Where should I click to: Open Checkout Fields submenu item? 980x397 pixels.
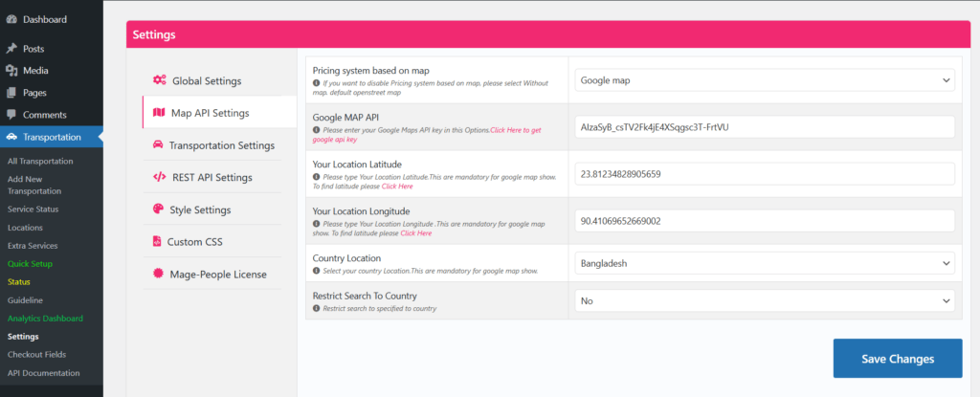click(37, 355)
